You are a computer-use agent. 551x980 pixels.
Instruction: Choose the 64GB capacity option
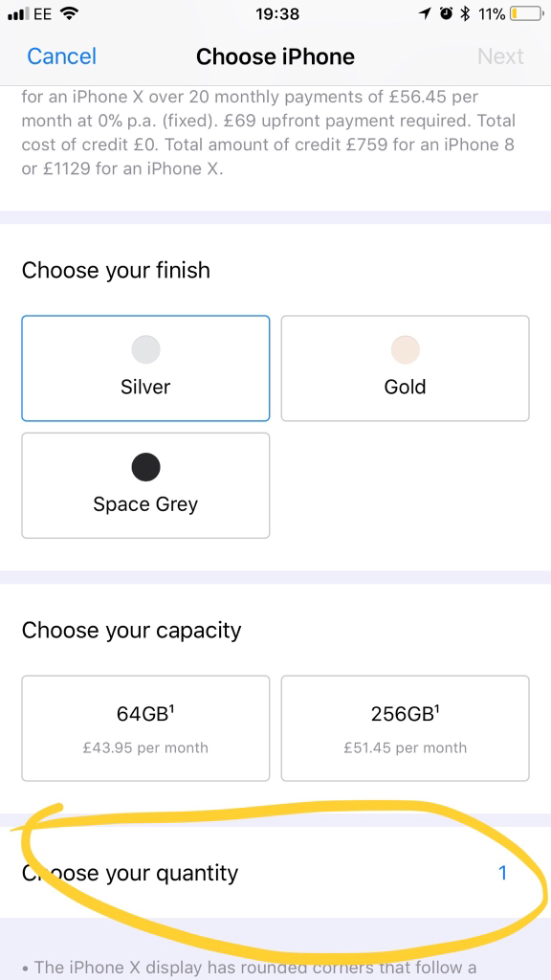pyautogui.click(x=145, y=728)
